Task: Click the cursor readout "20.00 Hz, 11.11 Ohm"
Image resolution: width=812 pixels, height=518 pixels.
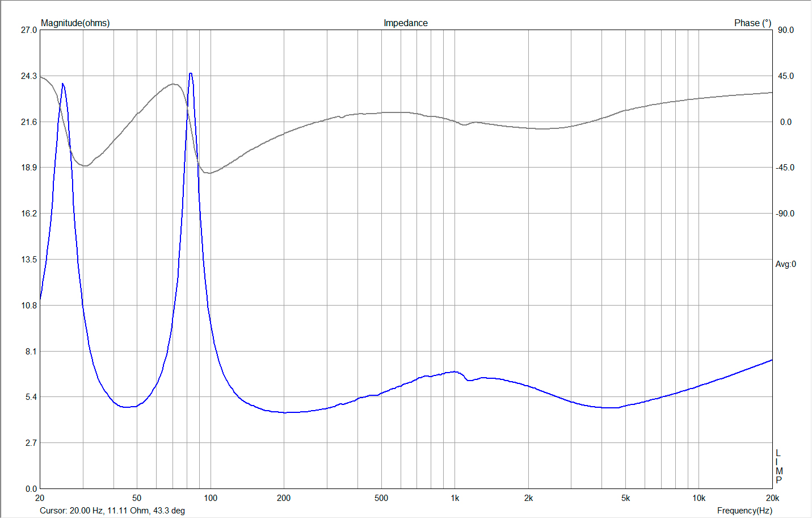Action: coord(111,511)
